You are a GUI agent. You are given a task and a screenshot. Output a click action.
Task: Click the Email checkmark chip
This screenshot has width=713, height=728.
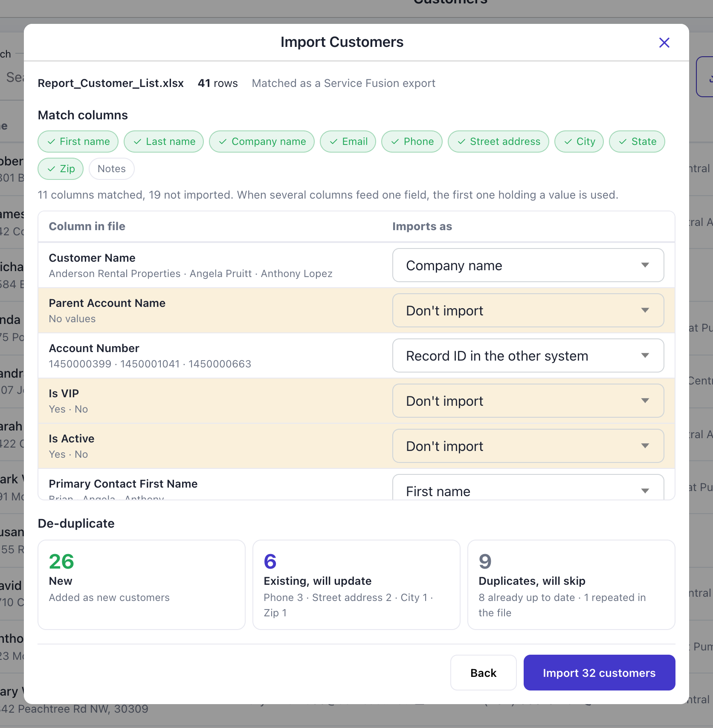click(x=348, y=142)
